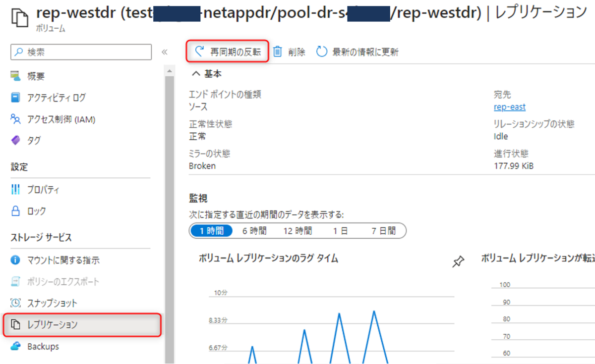Image resolution: width=595 pixels, height=364 pixels.
Task: Click the reverse resync arrow icon
Action: (x=200, y=51)
